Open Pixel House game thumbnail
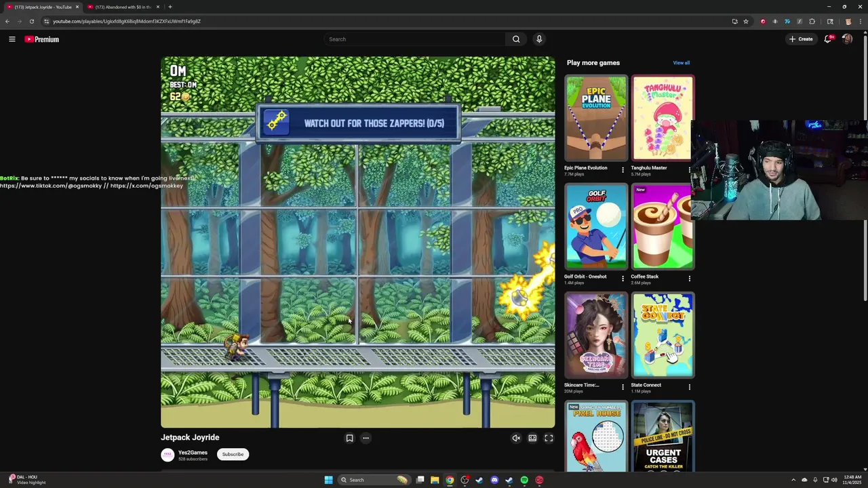The image size is (868, 488). click(x=596, y=436)
